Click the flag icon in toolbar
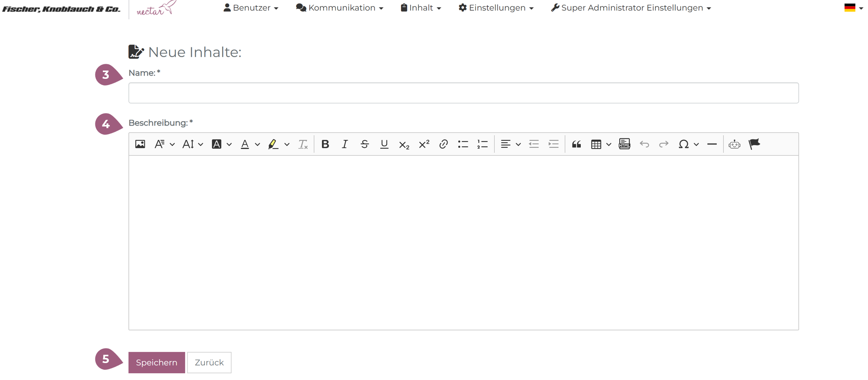The image size is (868, 380). tap(754, 144)
